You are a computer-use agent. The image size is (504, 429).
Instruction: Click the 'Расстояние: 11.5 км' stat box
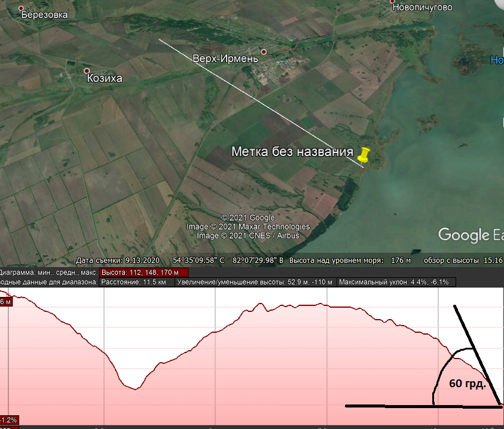click(136, 282)
